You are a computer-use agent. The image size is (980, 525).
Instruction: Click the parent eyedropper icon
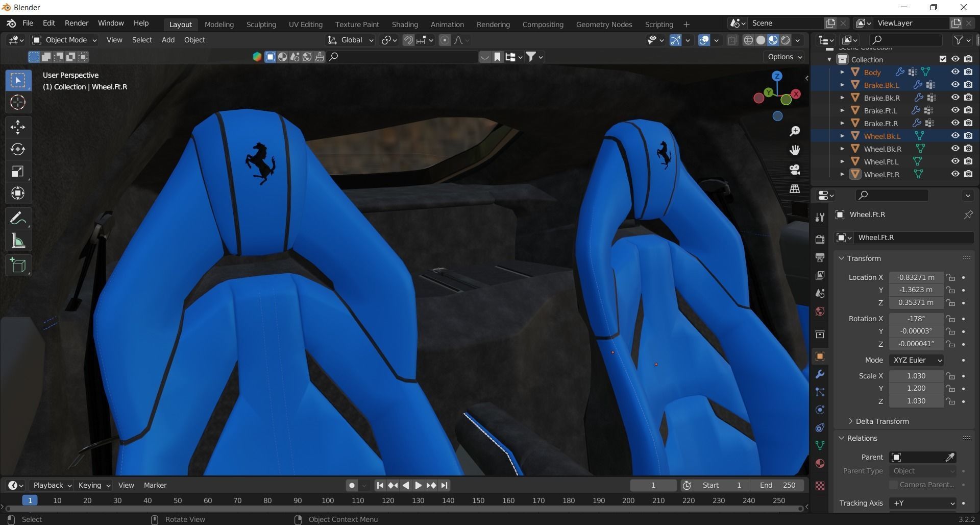click(x=950, y=457)
